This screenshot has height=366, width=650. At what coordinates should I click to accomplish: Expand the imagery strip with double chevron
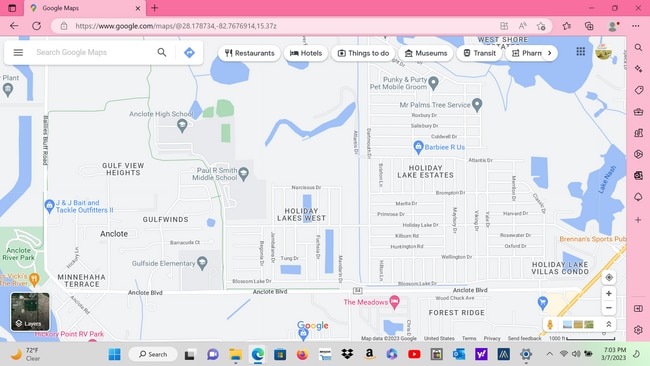[x=609, y=325]
